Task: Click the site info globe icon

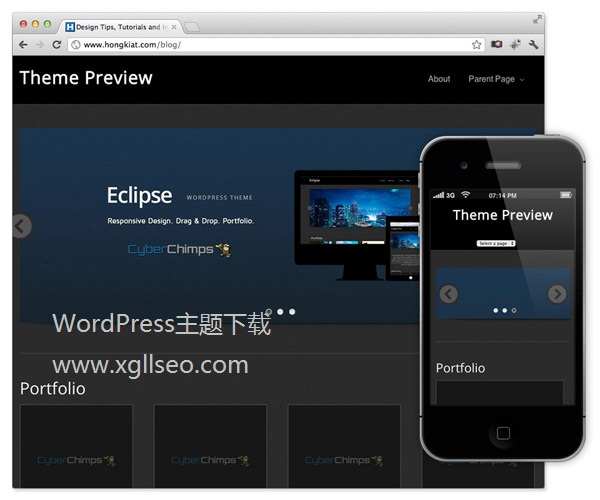Action: [76, 45]
